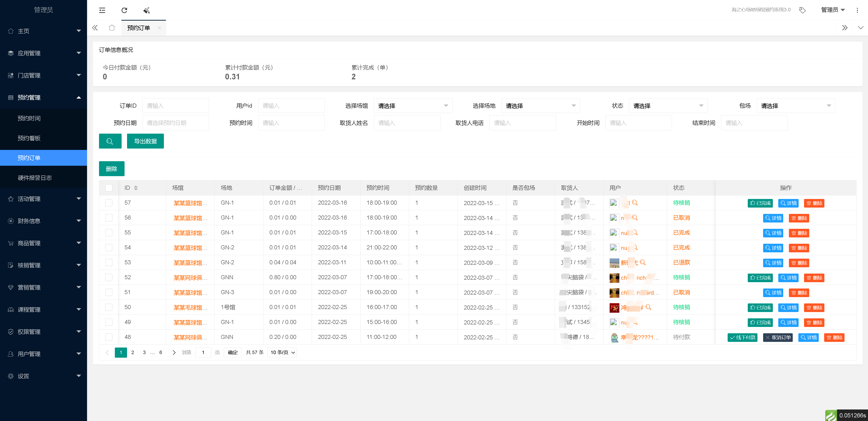Open the 10 条/页 page size dropdown
The height and width of the screenshot is (421, 868).
(282, 352)
